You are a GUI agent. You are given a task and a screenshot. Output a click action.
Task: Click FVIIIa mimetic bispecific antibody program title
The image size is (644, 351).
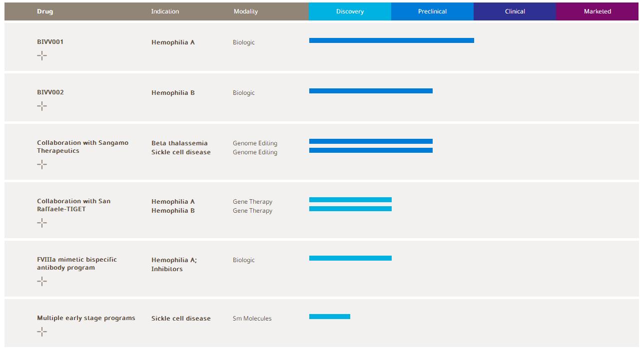click(76, 264)
